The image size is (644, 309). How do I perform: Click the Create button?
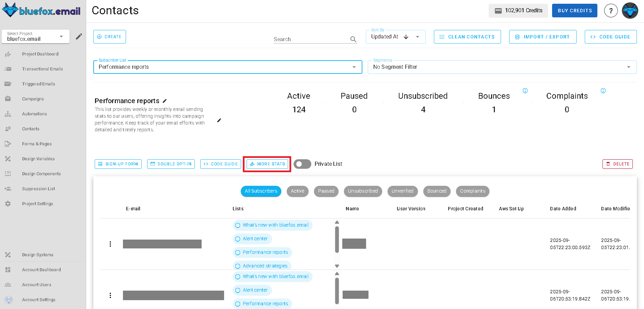click(x=110, y=37)
